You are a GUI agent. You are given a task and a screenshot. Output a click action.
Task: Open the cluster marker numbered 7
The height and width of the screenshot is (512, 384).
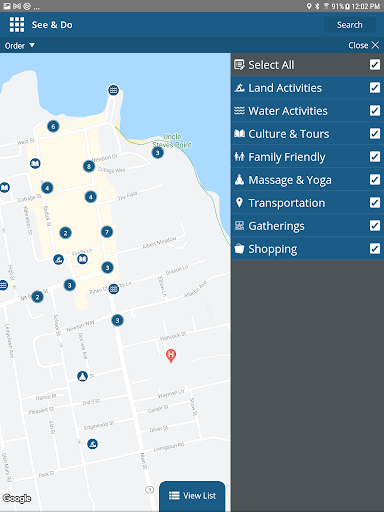click(x=107, y=232)
